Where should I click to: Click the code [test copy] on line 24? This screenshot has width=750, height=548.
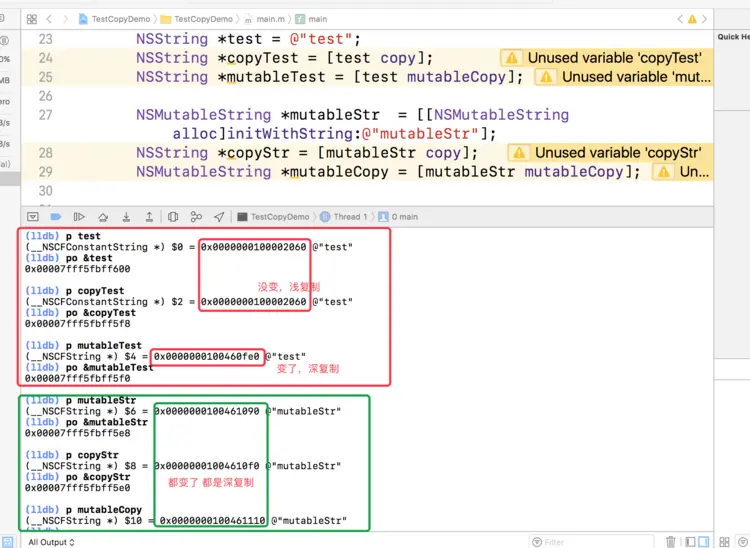point(375,58)
